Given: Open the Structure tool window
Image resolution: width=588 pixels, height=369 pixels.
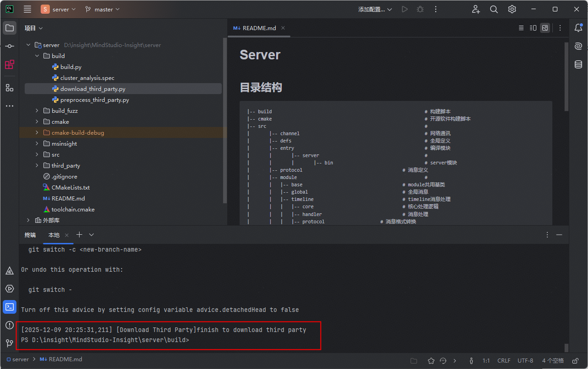Looking at the screenshot, I should (10, 88).
